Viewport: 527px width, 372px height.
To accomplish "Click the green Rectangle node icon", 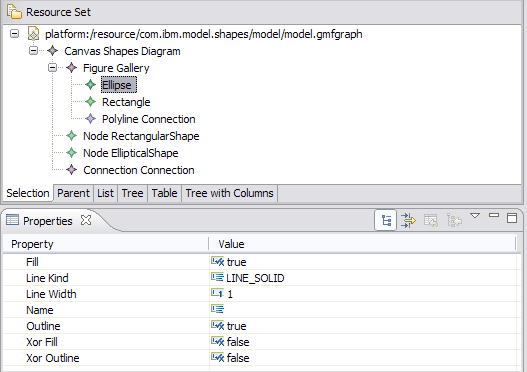I will coord(90,101).
